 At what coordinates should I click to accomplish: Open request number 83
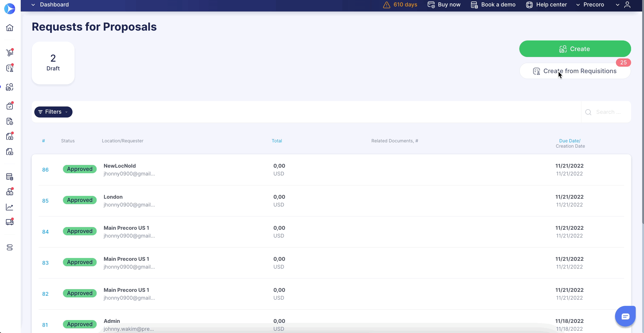[45, 263]
